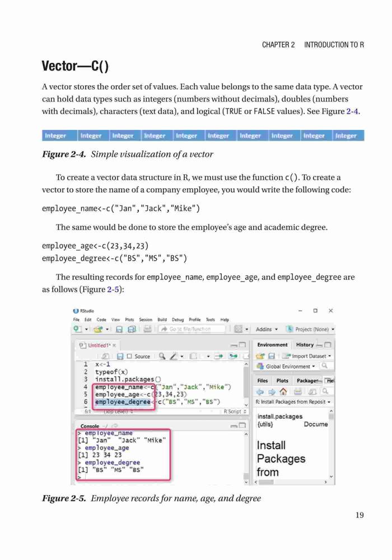Open the View menu

tap(116, 320)
